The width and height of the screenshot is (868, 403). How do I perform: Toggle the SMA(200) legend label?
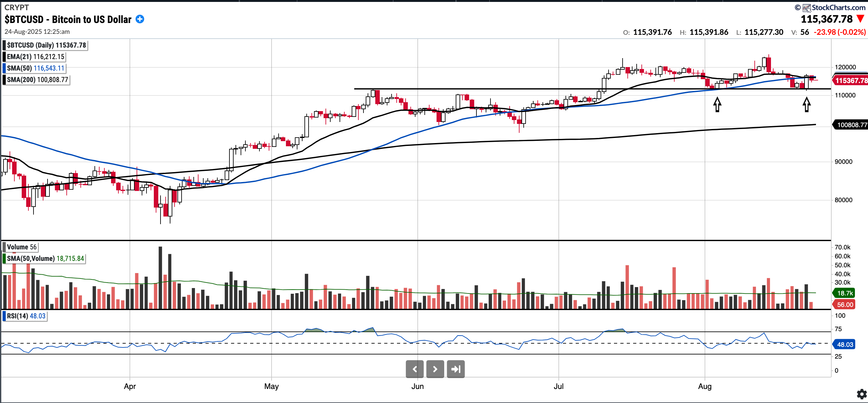coord(37,80)
